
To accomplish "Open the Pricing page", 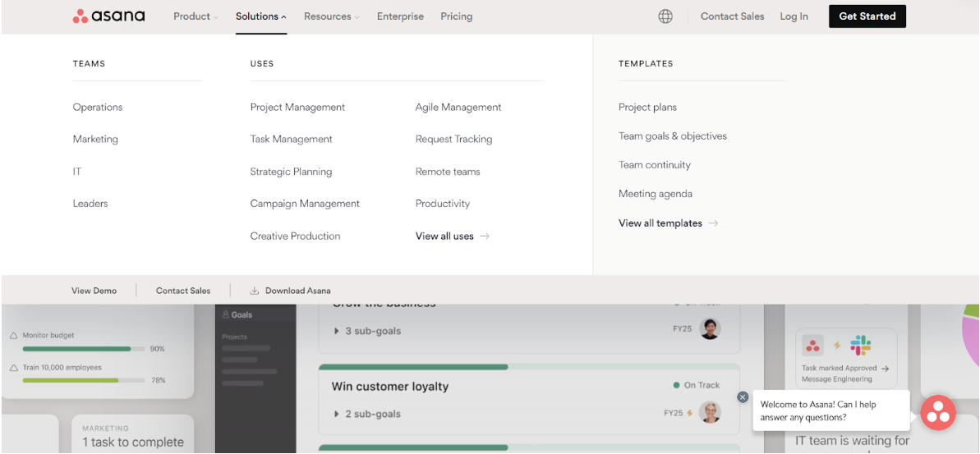I will pyautogui.click(x=456, y=16).
